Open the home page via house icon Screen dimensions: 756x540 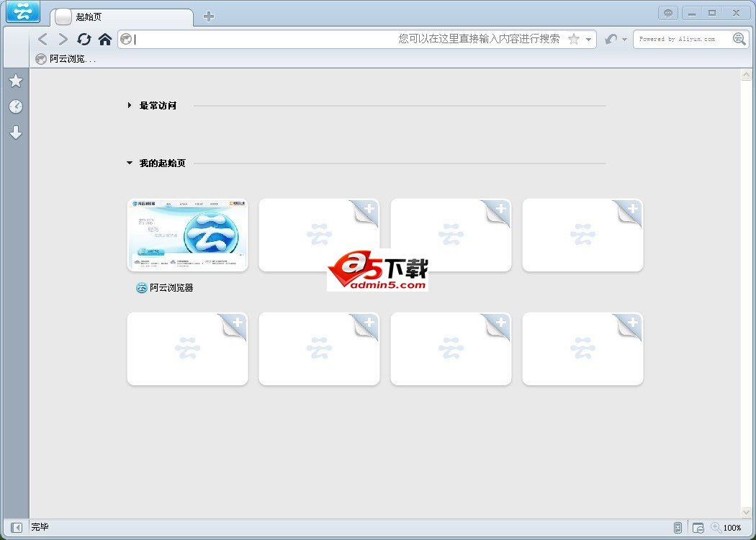click(104, 39)
